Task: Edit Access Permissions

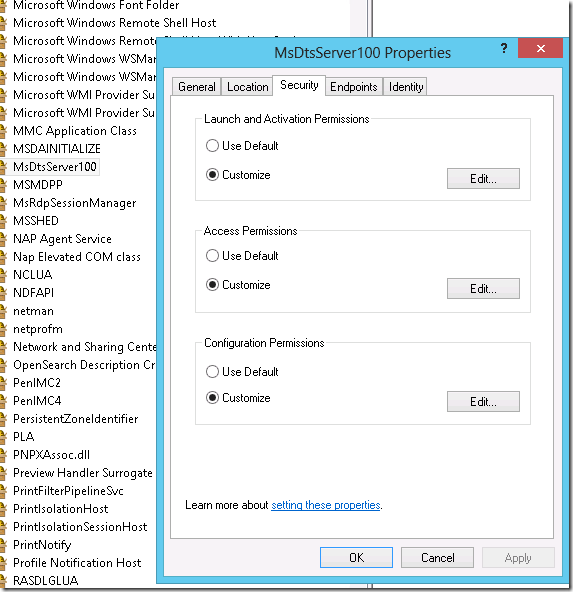Action: coord(483,289)
